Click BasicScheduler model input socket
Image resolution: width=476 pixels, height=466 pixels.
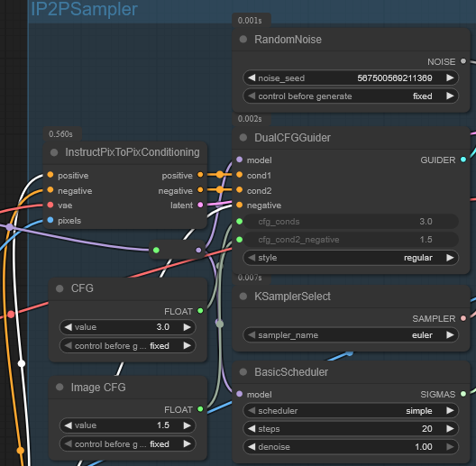(x=239, y=394)
